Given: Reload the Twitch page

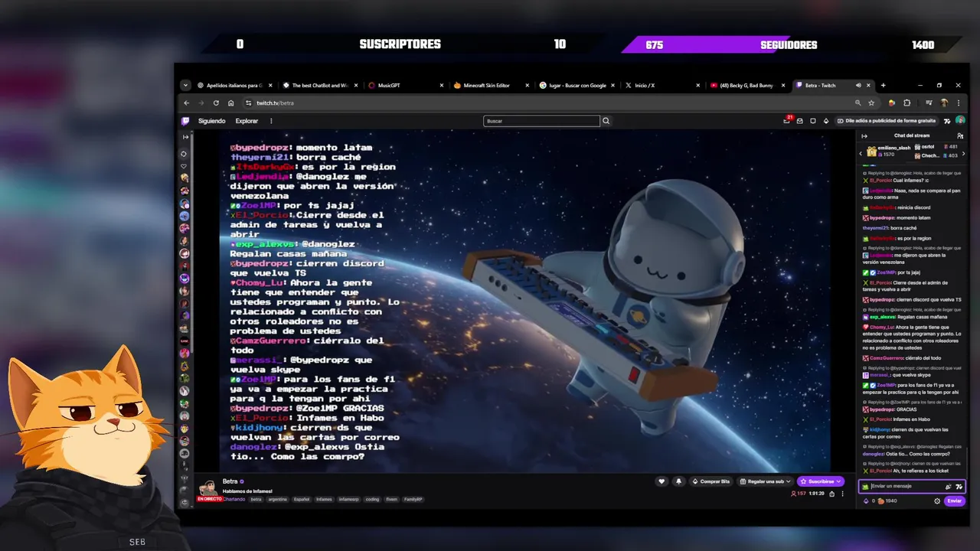Looking at the screenshot, I should point(216,103).
